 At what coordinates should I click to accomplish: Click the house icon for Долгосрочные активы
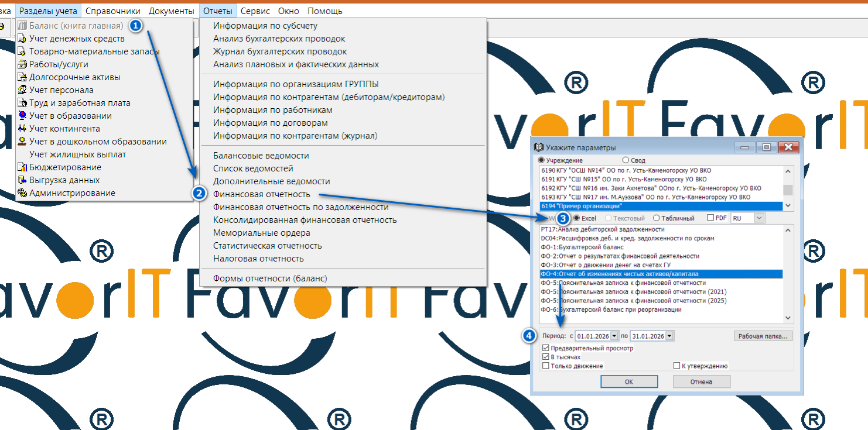(x=22, y=77)
